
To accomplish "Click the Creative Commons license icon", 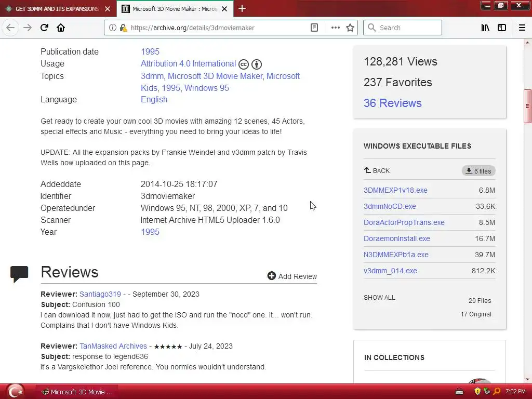I will 244,64.
